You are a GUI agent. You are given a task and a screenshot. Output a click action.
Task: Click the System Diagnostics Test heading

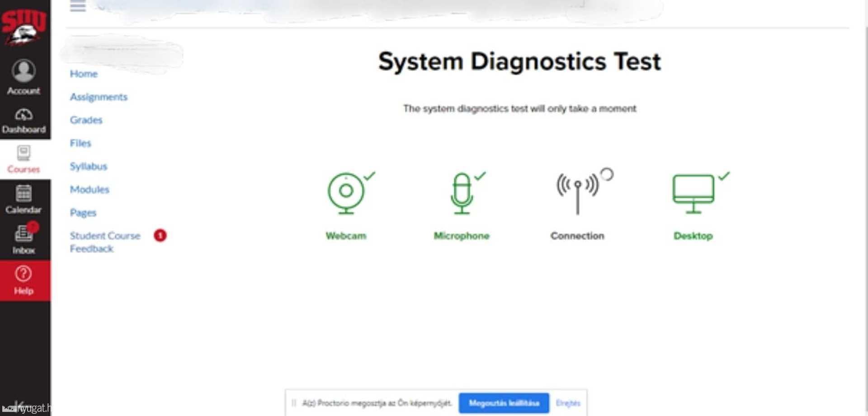[x=519, y=61]
